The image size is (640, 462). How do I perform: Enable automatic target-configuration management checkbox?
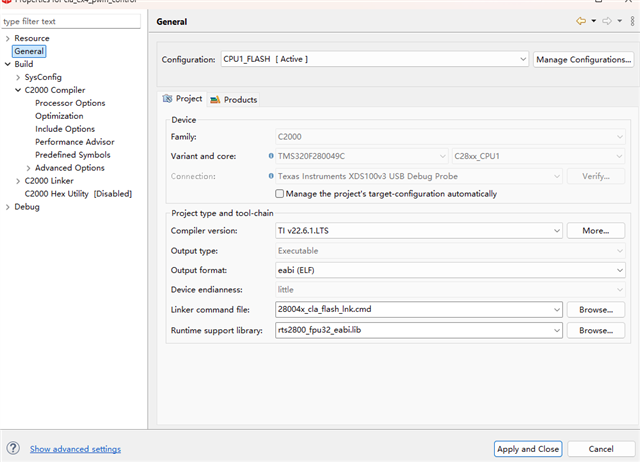pyautogui.click(x=279, y=194)
